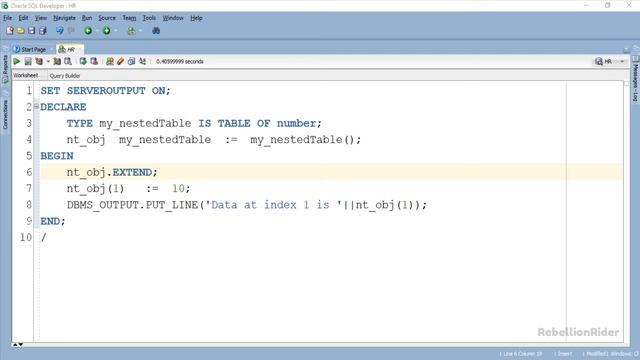Expand the Reports side panel
The height and width of the screenshot is (360, 640).
point(5,69)
